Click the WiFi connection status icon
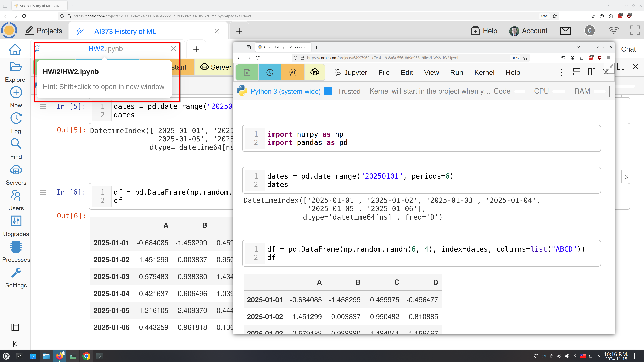Image resolution: width=644 pixels, height=362 pixels. click(614, 31)
